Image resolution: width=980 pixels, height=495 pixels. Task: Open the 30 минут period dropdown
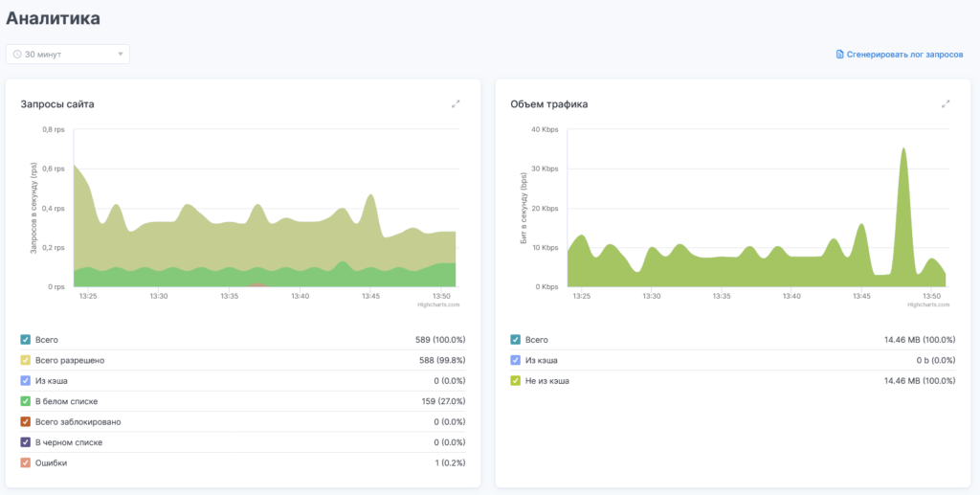coord(67,55)
